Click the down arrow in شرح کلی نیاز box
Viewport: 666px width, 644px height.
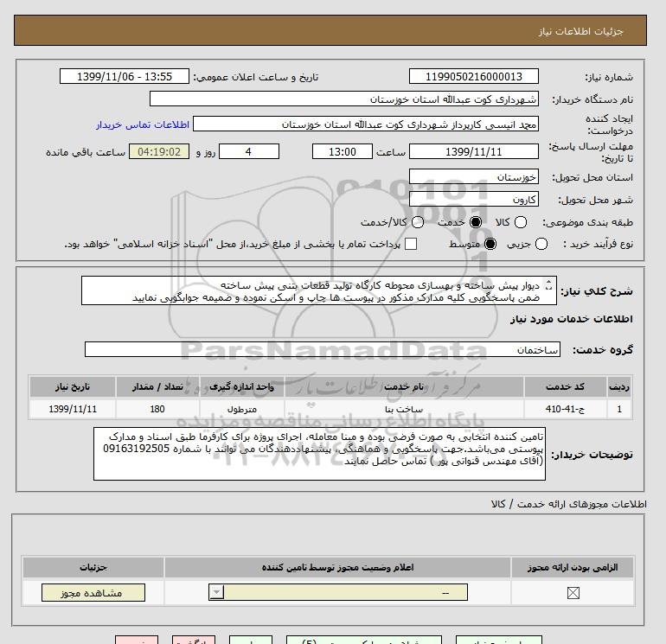pos(548,288)
